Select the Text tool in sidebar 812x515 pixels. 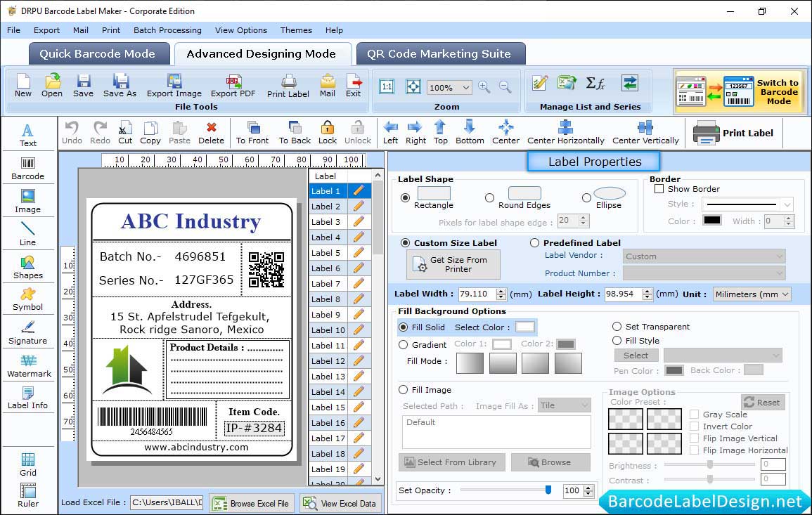[28, 135]
